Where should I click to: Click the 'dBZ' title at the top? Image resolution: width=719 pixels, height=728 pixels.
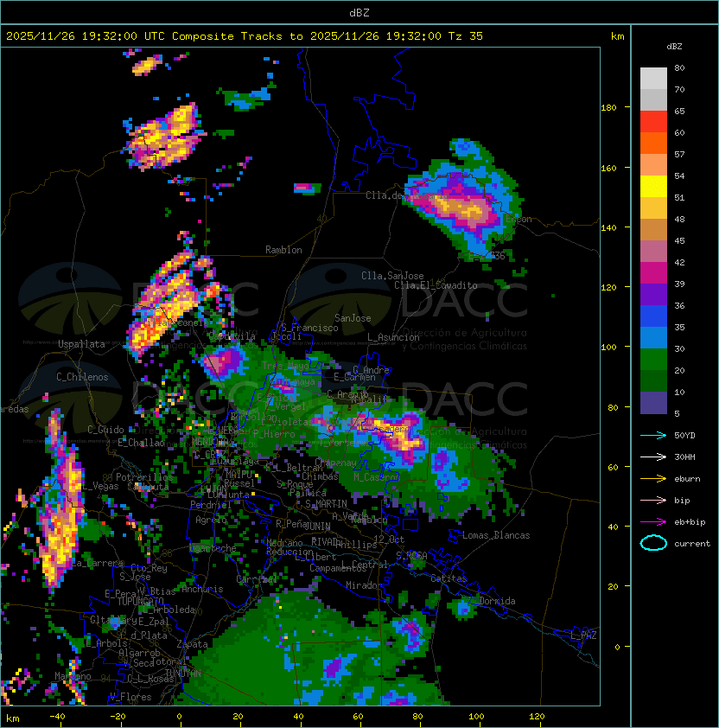pos(359,12)
